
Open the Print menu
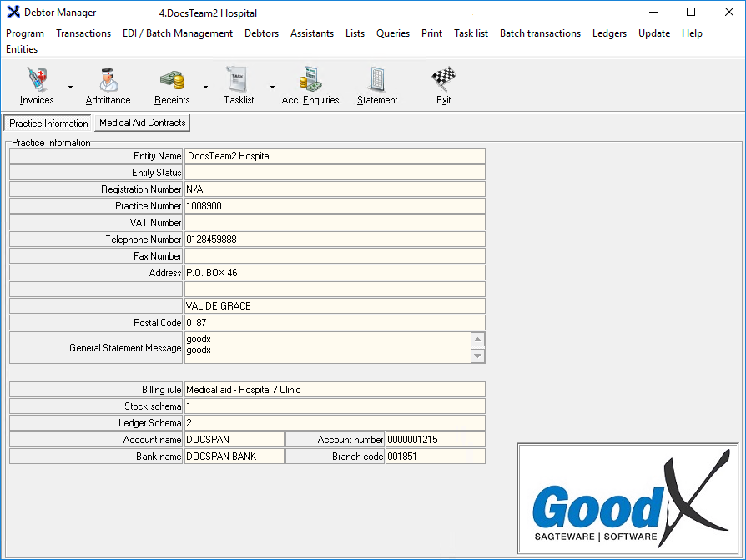(431, 33)
